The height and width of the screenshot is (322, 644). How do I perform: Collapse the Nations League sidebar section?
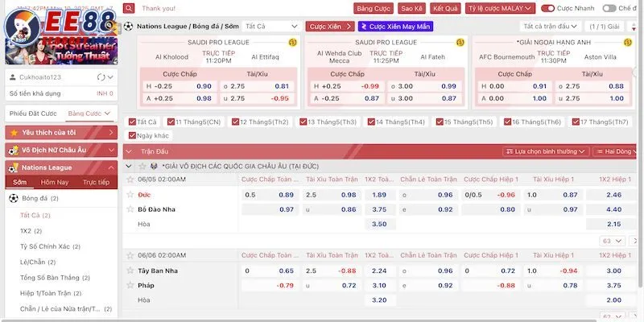pos(111,167)
